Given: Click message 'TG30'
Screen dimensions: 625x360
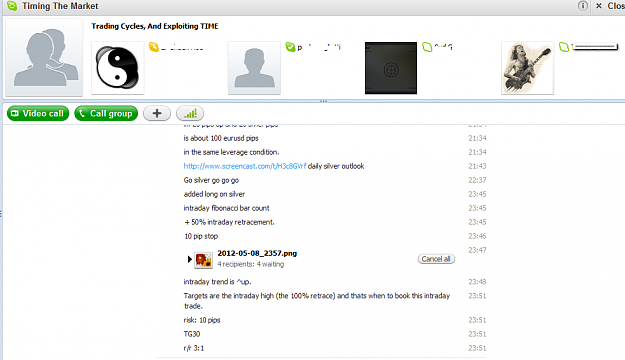Looking at the screenshot, I should click(192, 334).
